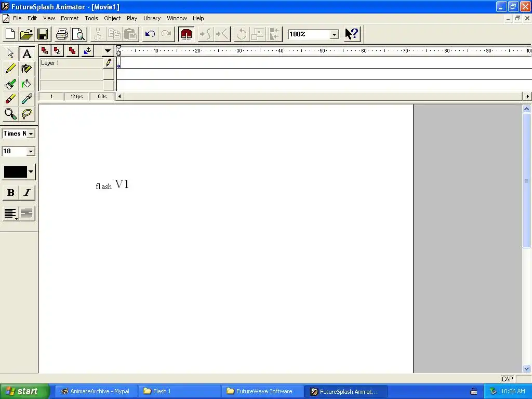532x399 pixels.
Task: Select the Text tool
Action: point(27,54)
